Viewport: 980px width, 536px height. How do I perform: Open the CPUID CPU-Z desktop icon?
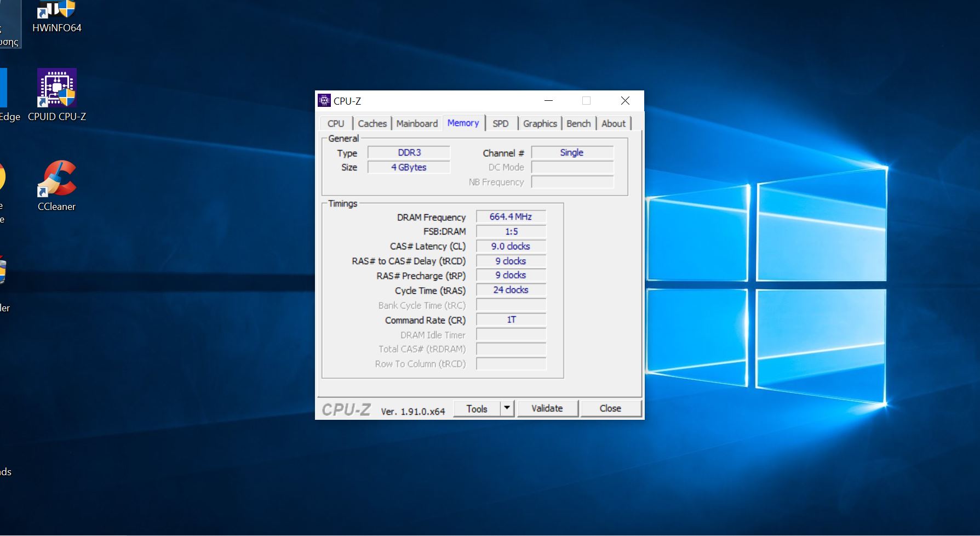57,95
